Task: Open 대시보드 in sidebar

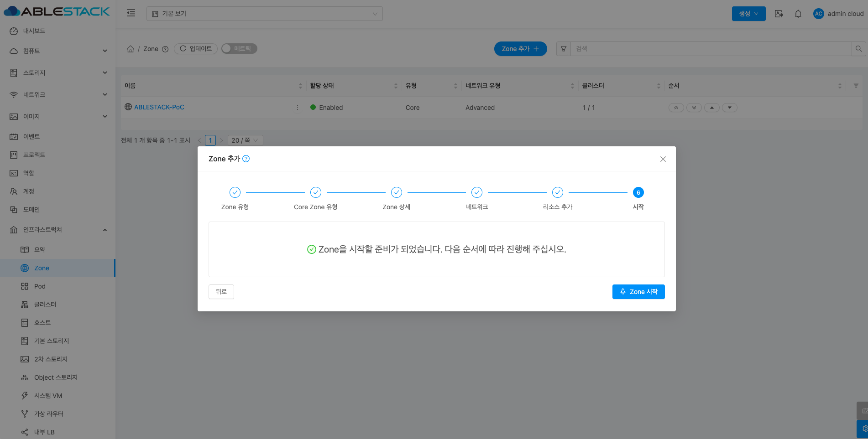Action: tap(58, 31)
